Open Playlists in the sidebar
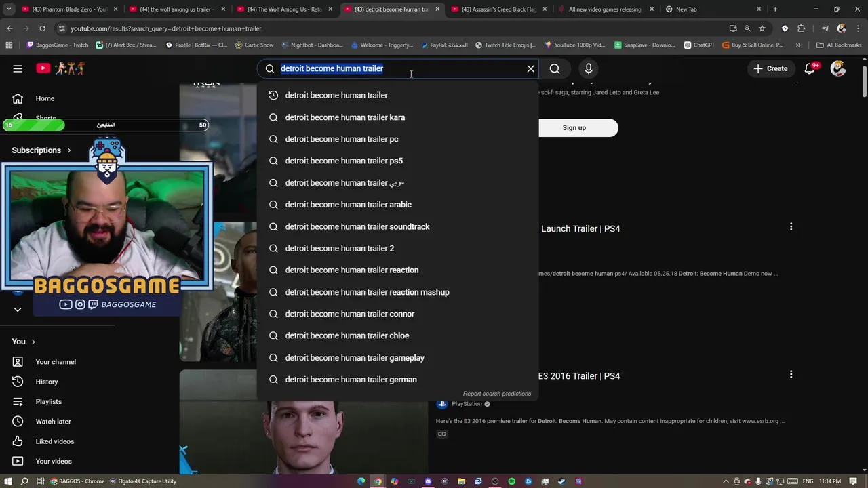868x488 pixels. coord(48,401)
